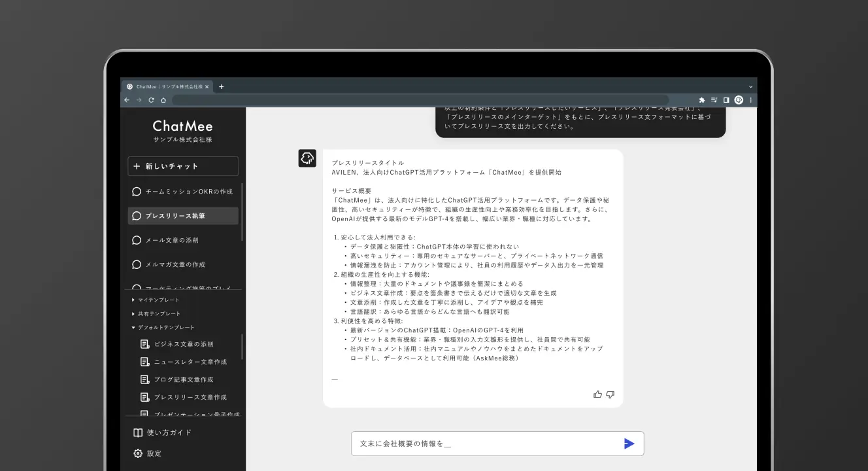Click the book icon for 使い方ガイド

138,432
